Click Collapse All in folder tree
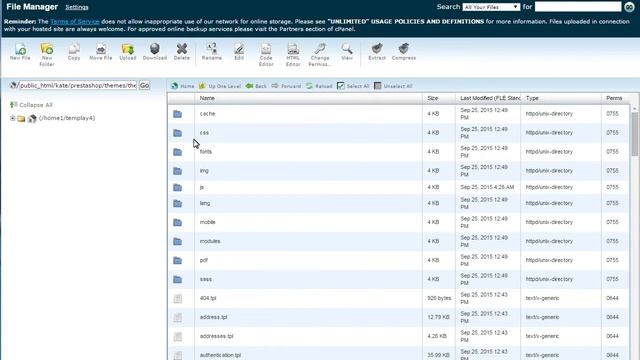Screen dimensions: 640x360 [x=31, y=105]
